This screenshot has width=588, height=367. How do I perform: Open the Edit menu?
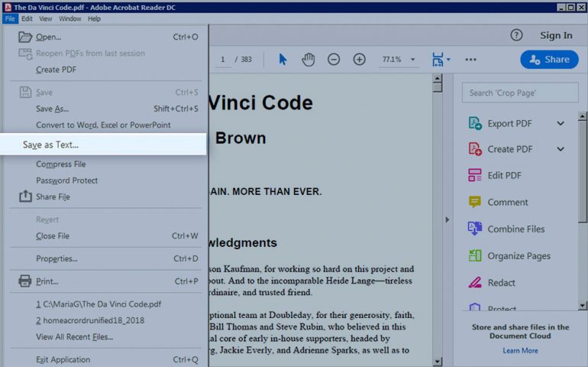[x=27, y=19]
